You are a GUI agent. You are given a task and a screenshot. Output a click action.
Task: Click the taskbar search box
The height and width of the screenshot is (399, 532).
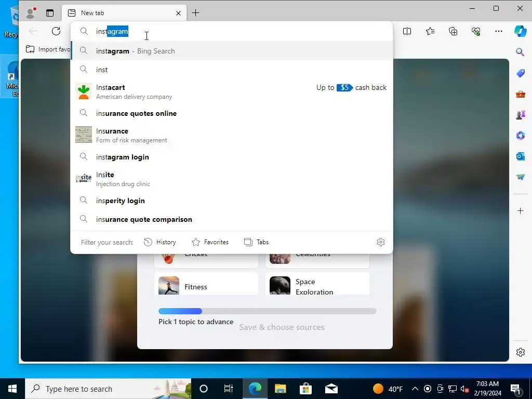click(x=108, y=389)
